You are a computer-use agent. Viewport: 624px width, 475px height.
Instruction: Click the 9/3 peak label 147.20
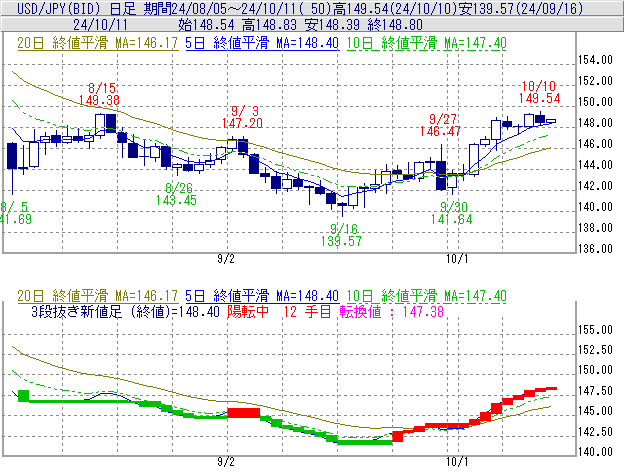point(244,122)
